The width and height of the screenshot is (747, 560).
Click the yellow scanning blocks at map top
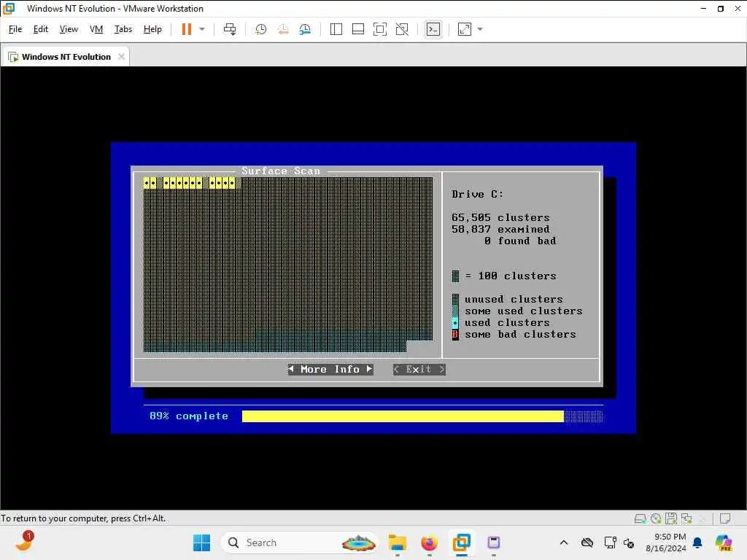tap(190, 183)
